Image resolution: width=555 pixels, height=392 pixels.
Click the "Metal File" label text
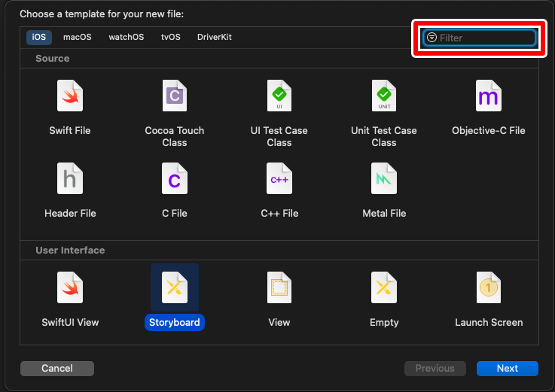point(384,214)
